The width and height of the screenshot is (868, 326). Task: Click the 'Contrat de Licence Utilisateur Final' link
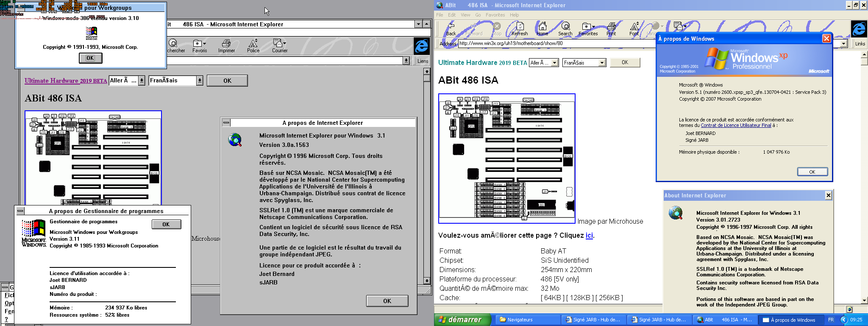coord(736,126)
